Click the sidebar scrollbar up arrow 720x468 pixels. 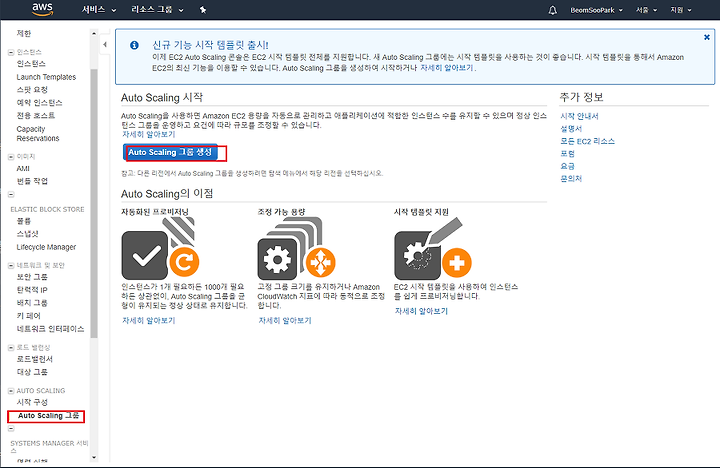(x=94, y=34)
